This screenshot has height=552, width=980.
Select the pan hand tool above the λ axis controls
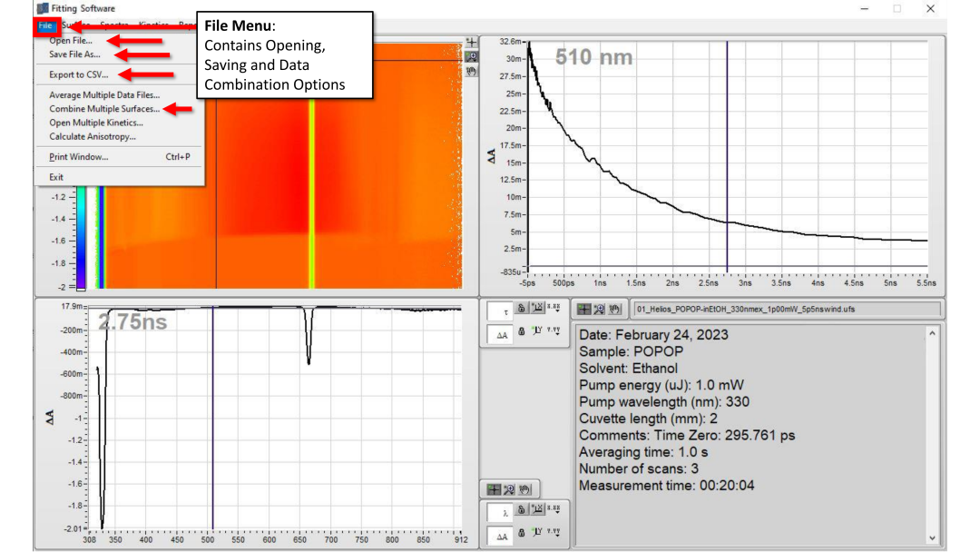pos(525,488)
